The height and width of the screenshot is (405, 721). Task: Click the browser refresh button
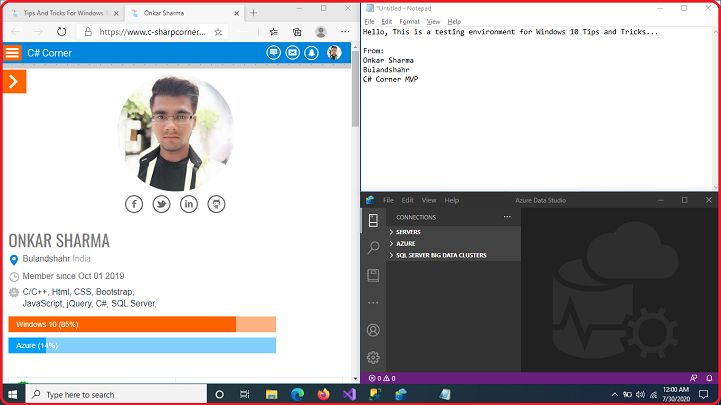(61, 32)
